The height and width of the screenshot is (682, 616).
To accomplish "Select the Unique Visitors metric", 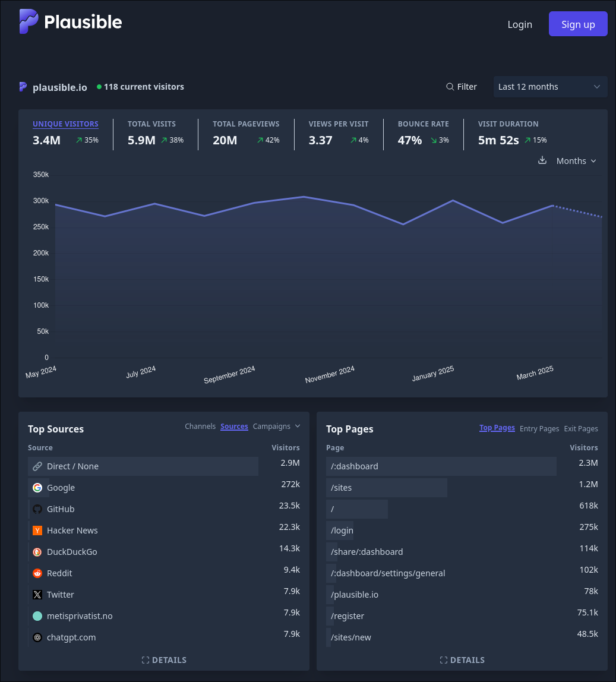I will click(65, 134).
